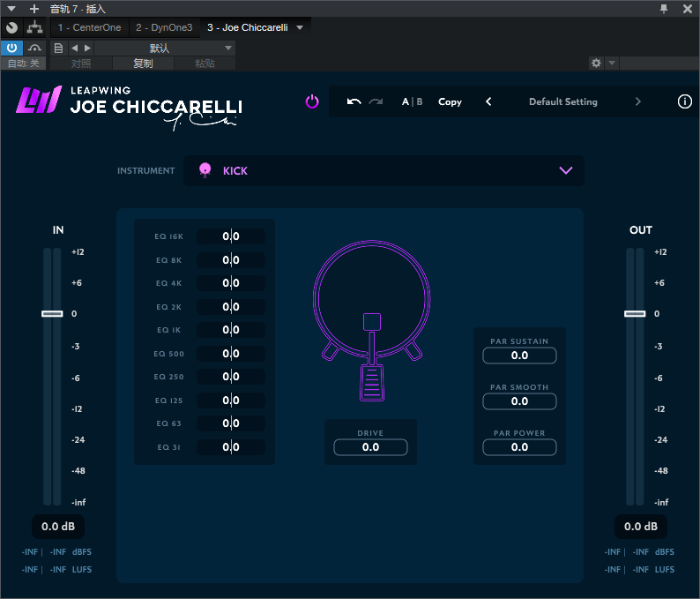Toggle the host bypass power button

12,48
